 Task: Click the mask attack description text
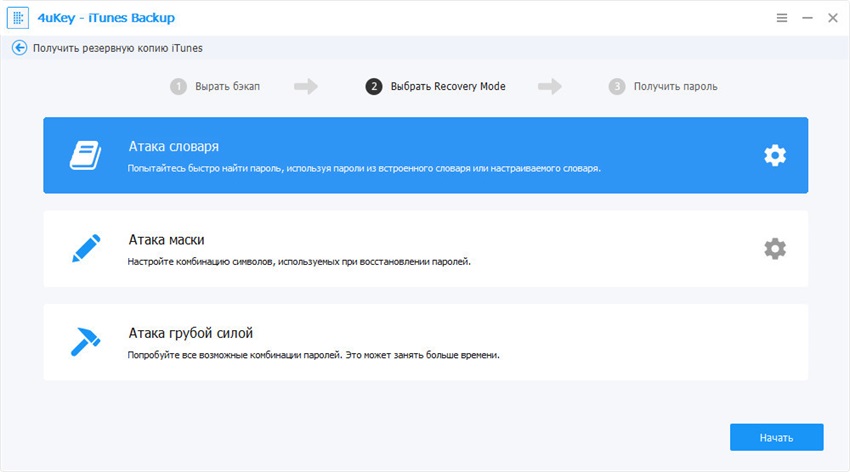click(299, 262)
